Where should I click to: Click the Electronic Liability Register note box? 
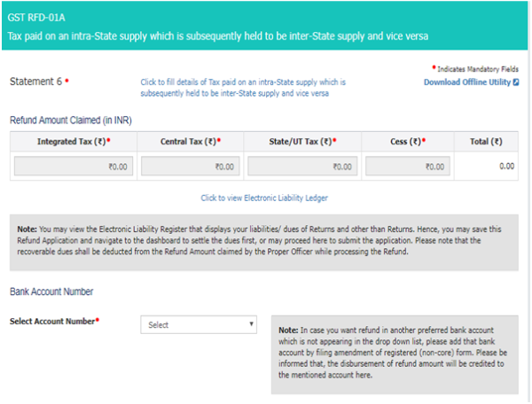(264, 242)
